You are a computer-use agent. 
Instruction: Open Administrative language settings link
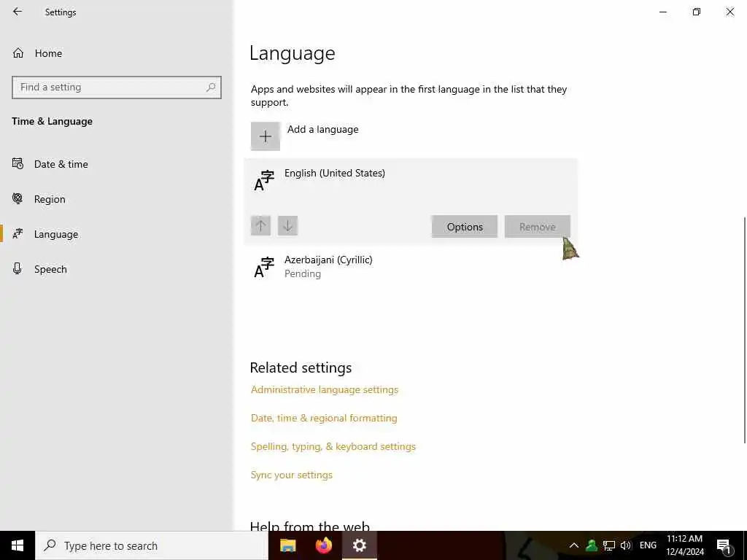[325, 389]
